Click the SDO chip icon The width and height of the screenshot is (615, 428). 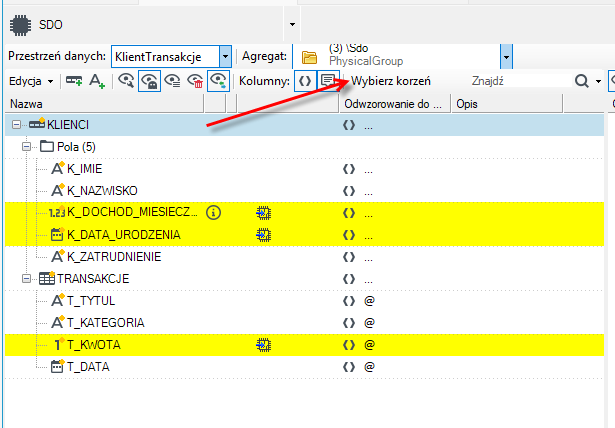20,25
